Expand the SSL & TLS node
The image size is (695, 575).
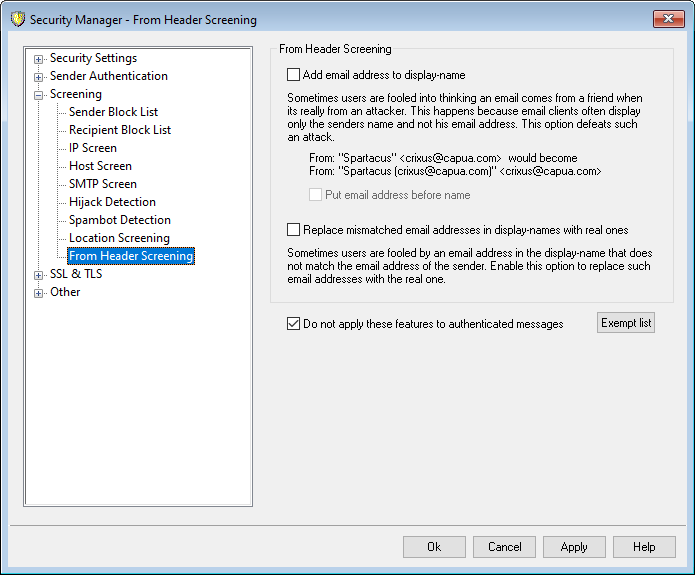point(39,275)
